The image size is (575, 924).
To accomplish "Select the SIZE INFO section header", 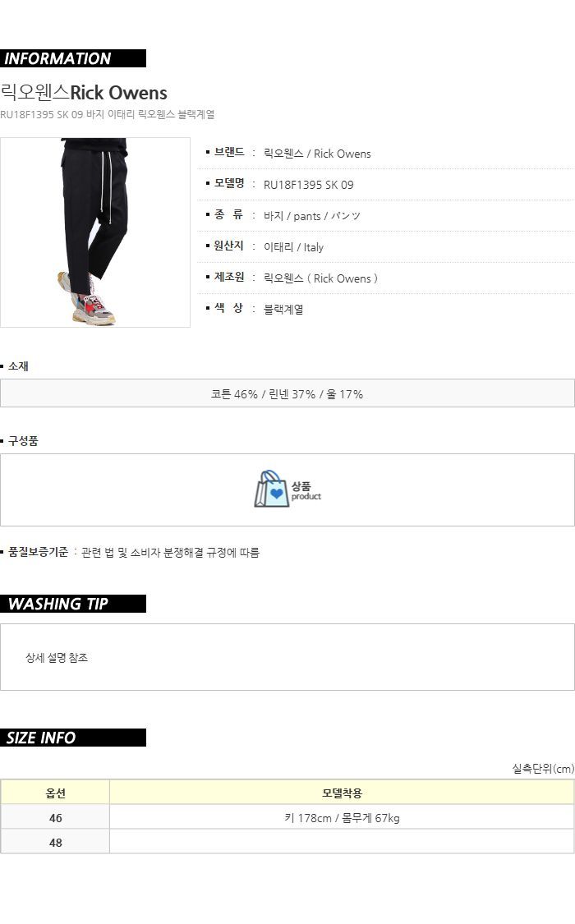I will [73, 738].
